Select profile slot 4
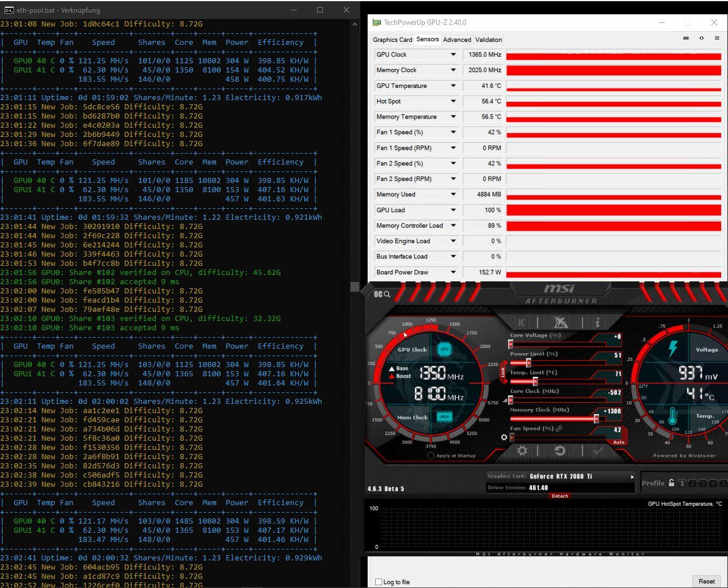Image resolution: width=728 pixels, height=588 pixels. [713, 483]
